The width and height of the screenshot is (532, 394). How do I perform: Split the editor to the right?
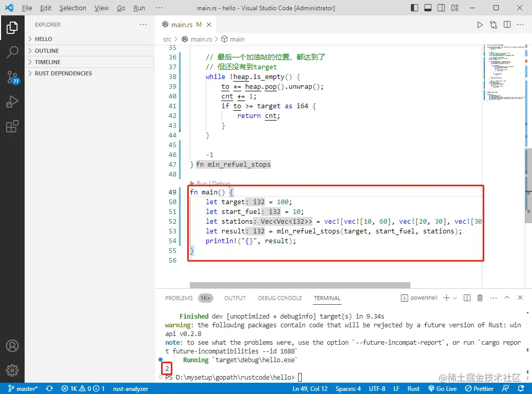point(507,25)
